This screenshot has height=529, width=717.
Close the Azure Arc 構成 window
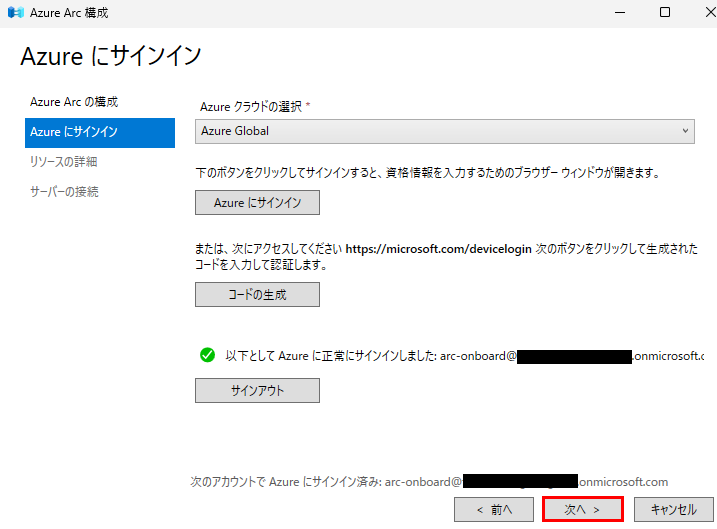(x=710, y=13)
